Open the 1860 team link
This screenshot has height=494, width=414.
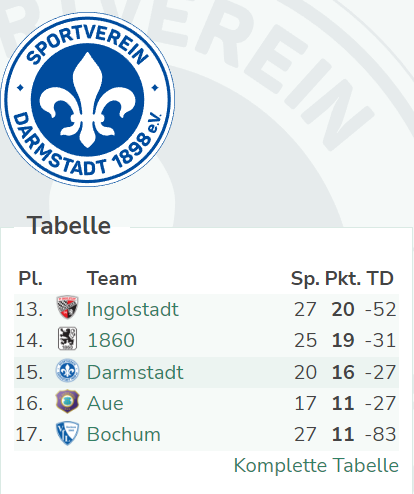tap(111, 340)
